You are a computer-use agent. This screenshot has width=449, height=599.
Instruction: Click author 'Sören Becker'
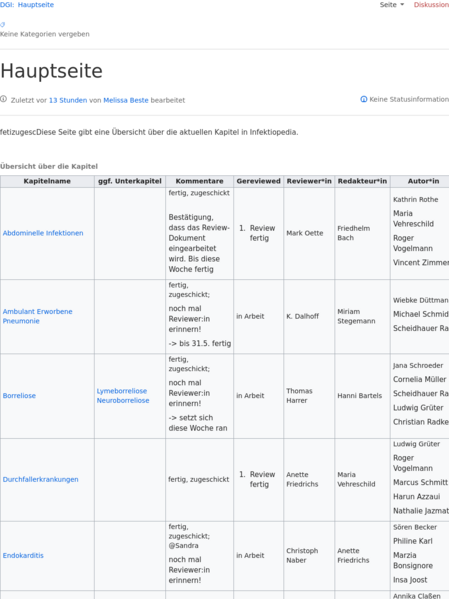(415, 527)
